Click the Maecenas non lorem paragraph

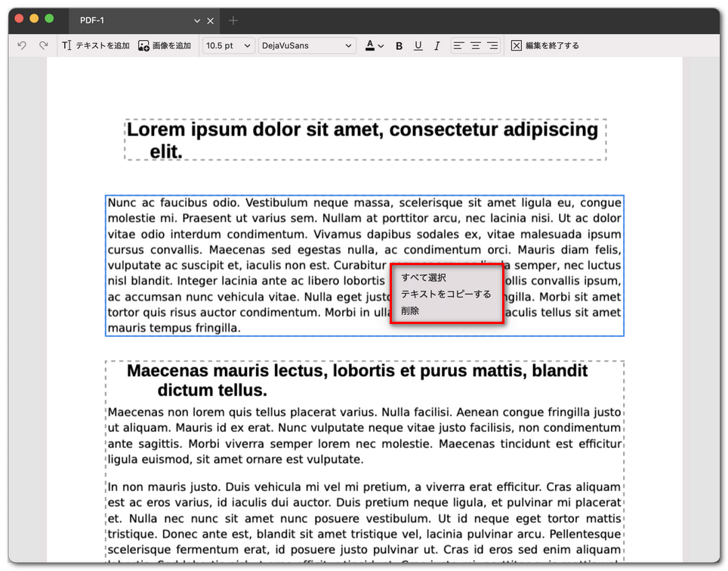click(365, 436)
